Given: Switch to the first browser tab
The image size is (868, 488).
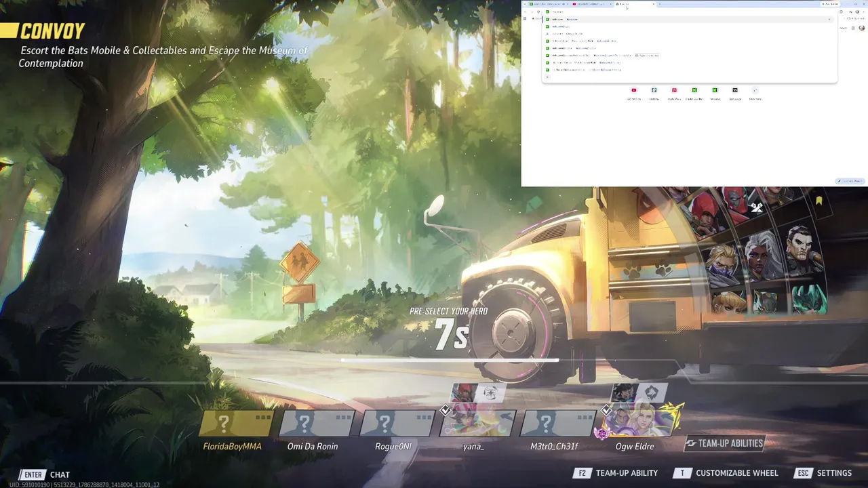Looking at the screenshot, I should 548,4.
